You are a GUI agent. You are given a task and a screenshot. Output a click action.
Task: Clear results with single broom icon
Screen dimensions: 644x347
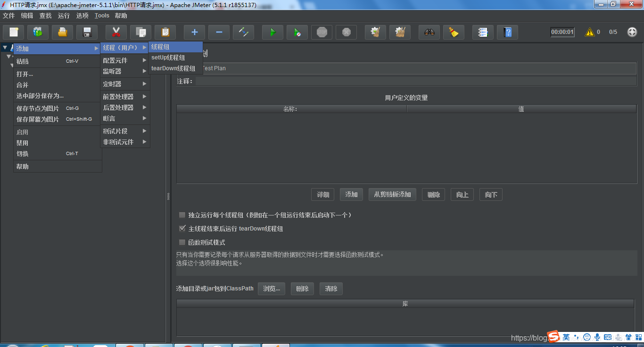tap(375, 32)
